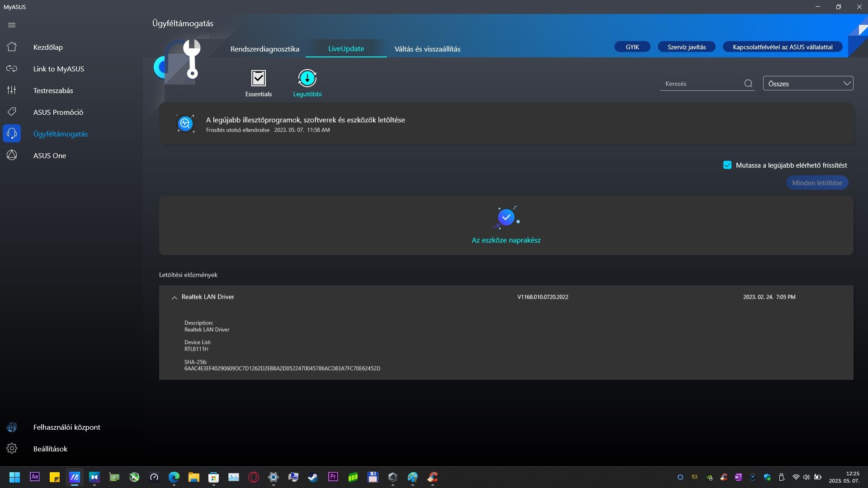This screenshot has width=868, height=488.
Task: Open Felhasználói központ user center
Action: coord(66,427)
